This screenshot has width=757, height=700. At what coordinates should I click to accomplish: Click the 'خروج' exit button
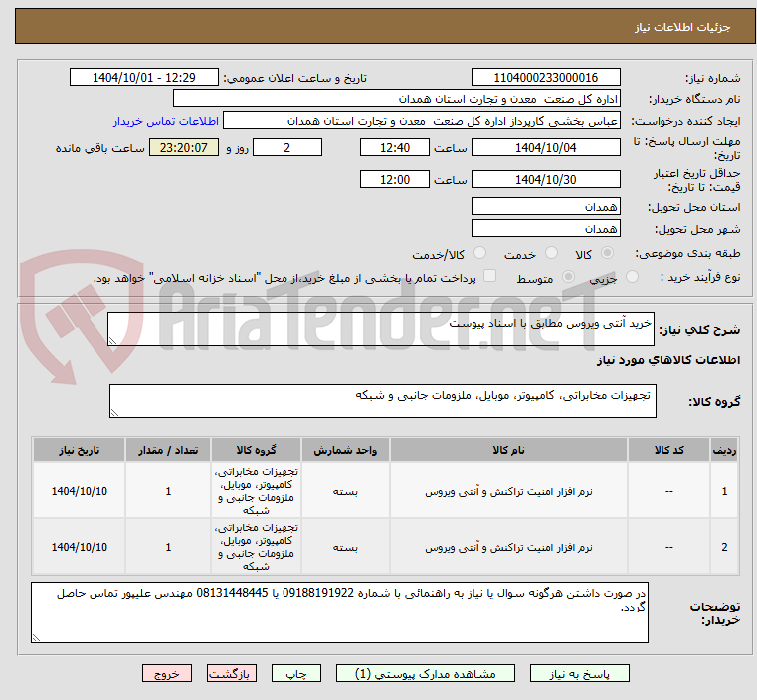[166, 673]
